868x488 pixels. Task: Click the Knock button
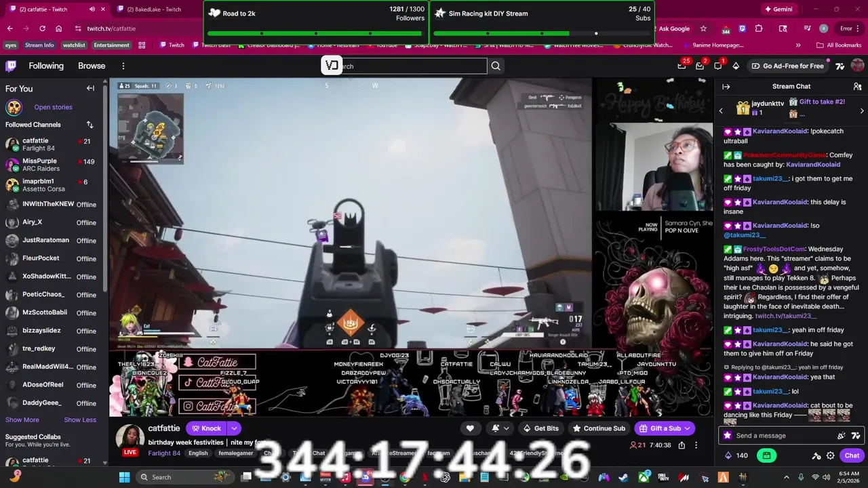[206, 428]
